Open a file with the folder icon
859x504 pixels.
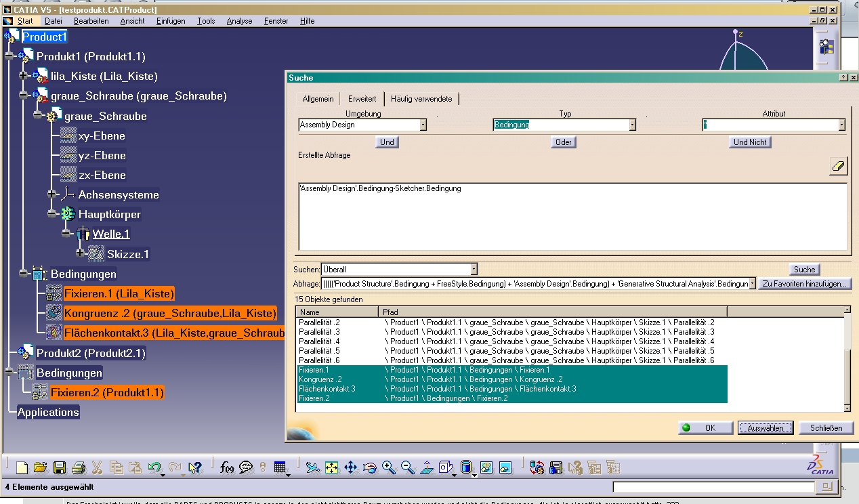pos(41,467)
